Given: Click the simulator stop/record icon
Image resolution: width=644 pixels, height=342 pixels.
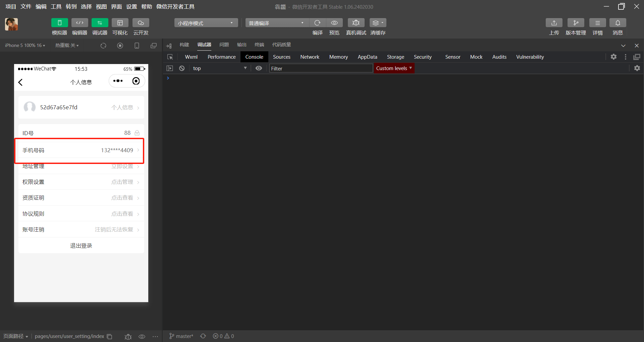Looking at the screenshot, I should (120, 46).
